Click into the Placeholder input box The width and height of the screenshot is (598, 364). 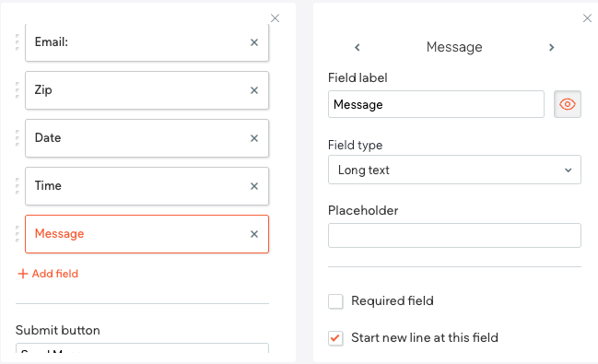click(454, 235)
